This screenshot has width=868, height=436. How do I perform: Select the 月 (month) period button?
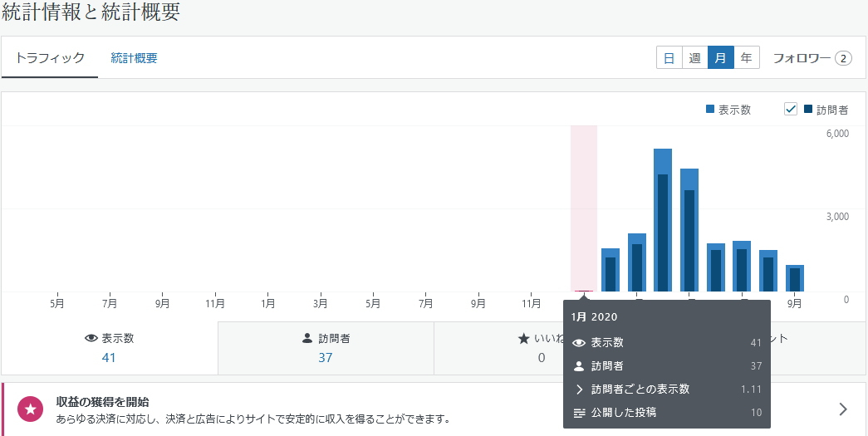click(720, 58)
